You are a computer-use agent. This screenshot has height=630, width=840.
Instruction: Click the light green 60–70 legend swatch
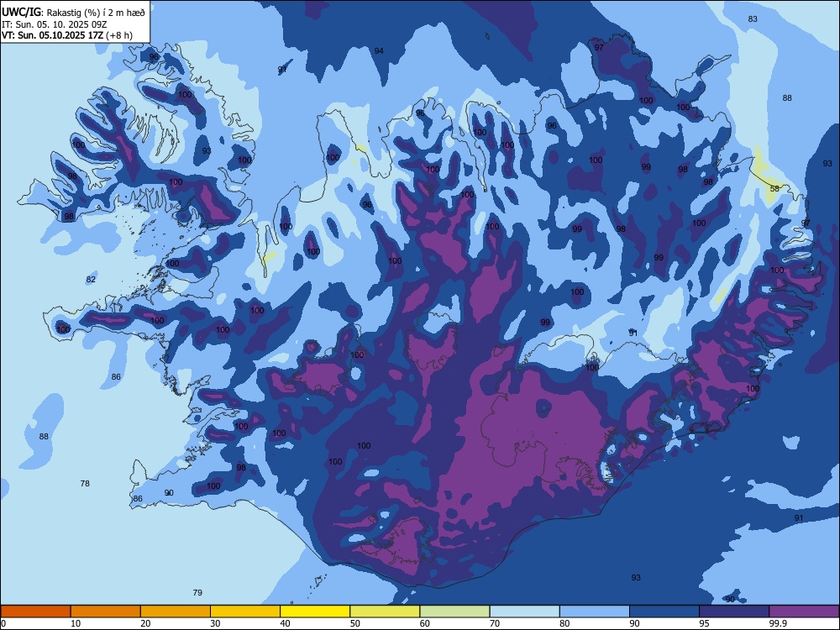click(x=454, y=612)
